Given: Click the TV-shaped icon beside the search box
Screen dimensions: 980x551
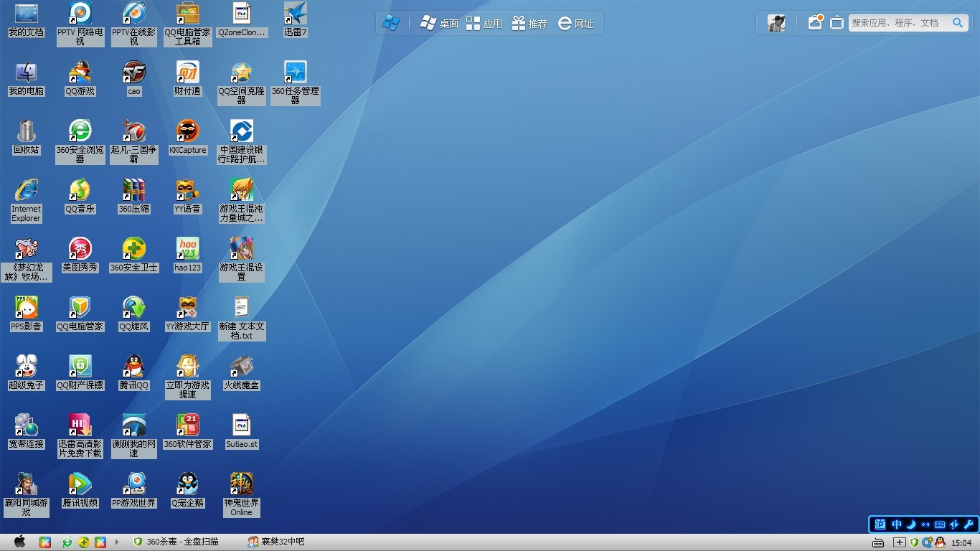Looking at the screenshot, I should coord(837,23).
